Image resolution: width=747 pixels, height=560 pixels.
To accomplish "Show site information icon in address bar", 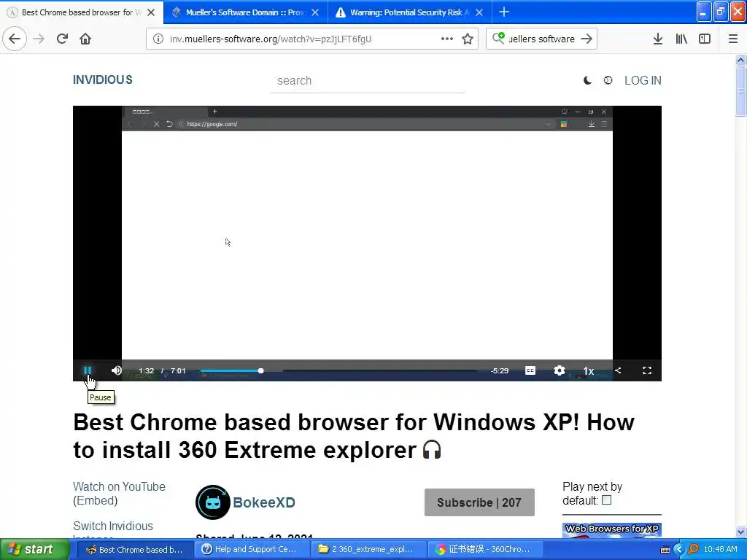I will pos(158,39).
